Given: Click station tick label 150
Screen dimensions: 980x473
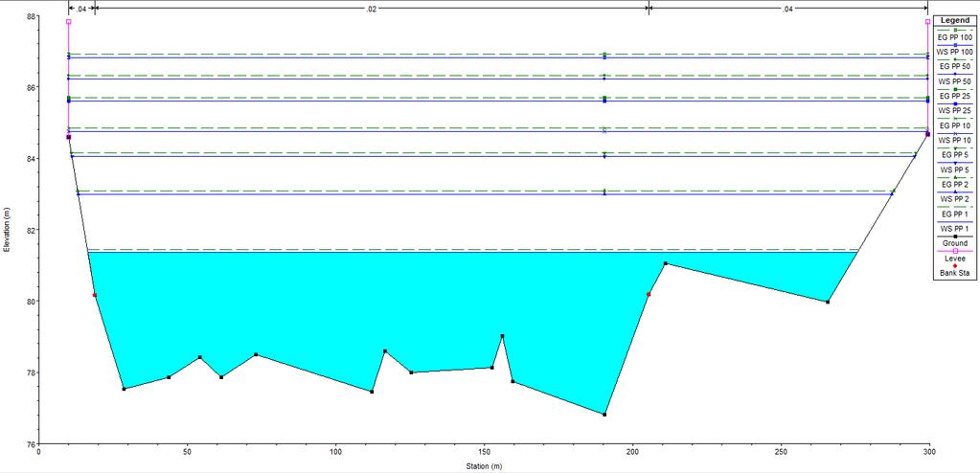Looking at the screenshot, I should point(485,451).
